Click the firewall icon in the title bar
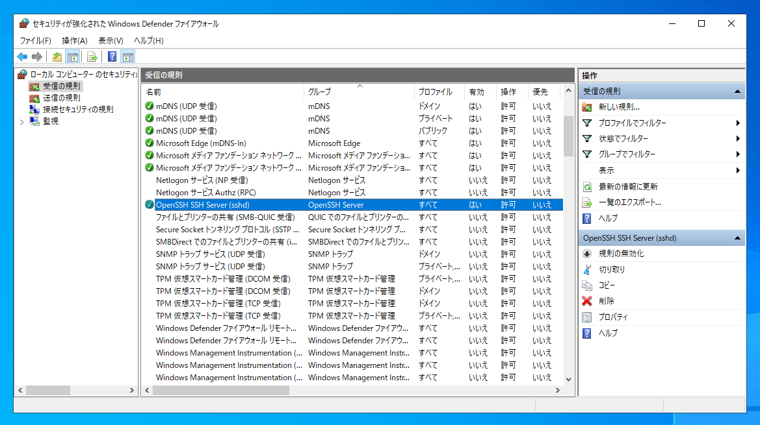Image resolution: width=760 pixels, height=425 pixels. [24, 23]
